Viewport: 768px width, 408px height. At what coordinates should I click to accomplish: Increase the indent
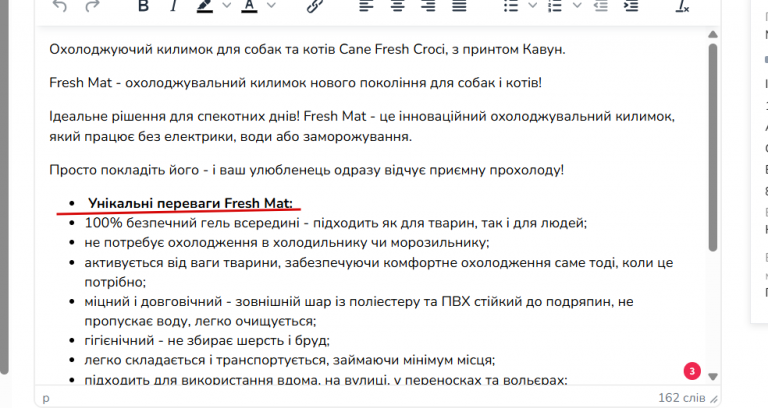(x=631, y=5)
